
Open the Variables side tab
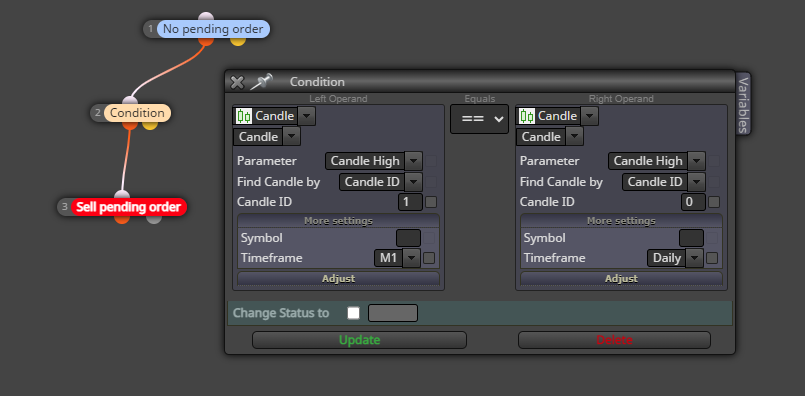743,104
